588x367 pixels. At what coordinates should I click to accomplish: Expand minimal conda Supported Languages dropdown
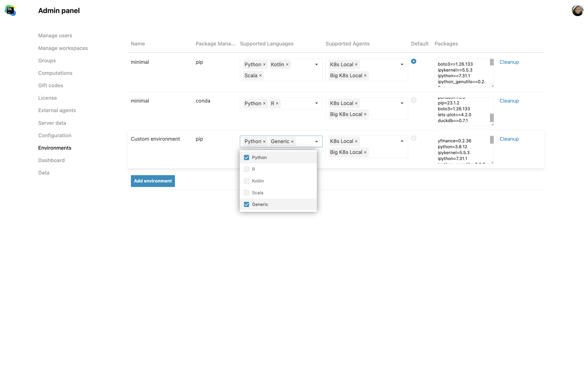316,103
